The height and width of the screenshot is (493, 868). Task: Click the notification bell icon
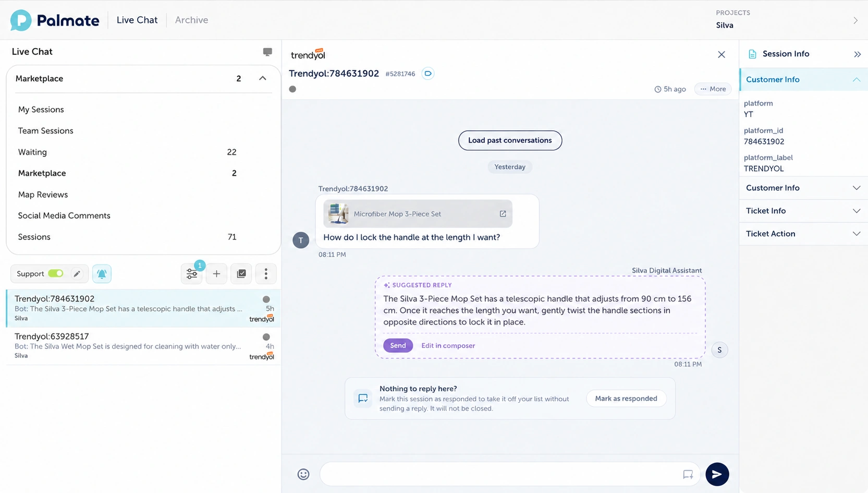102,274
